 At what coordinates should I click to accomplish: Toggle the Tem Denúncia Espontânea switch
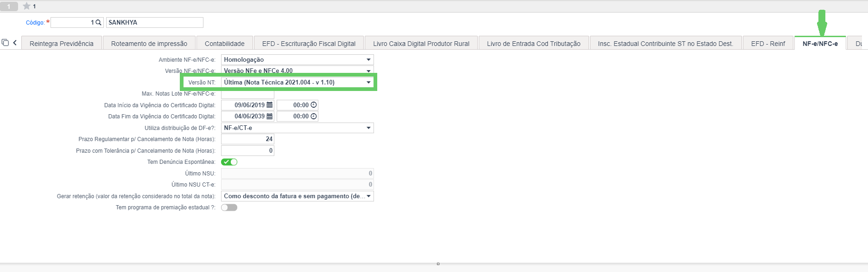[x=229, y=162]
